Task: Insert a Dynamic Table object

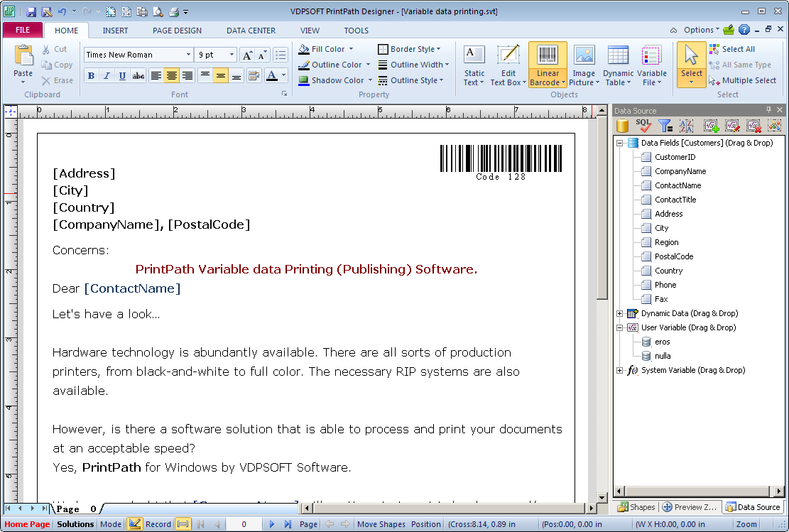Action: [x=618, y=65]
